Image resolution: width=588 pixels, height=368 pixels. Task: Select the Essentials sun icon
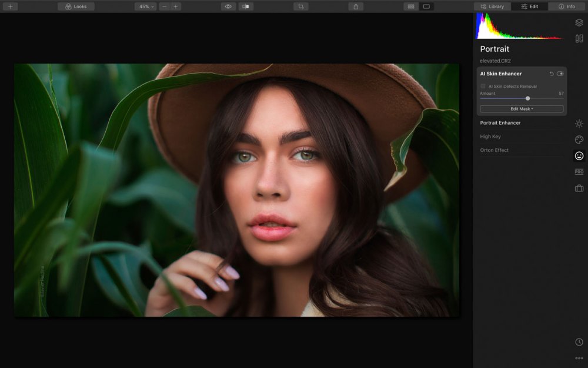coord(579,124)
